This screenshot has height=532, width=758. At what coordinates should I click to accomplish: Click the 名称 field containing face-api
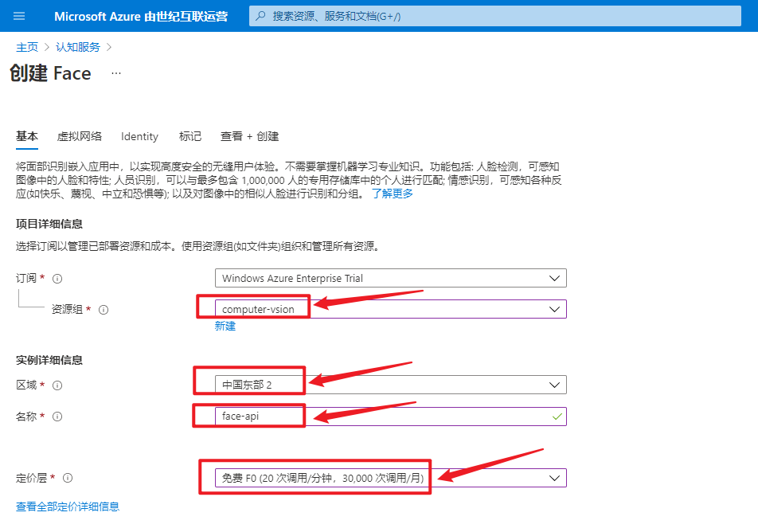391,417
